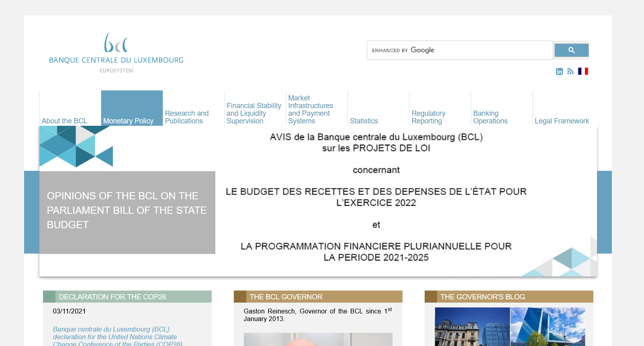Click the BCL logo in the header
Screen dimensions: 644x346
click(116, 53)
